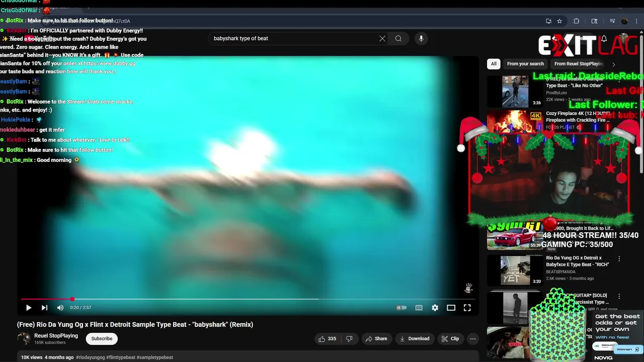Enter fullscreen mode on the player
The width and height of the screenshot is (644, 362).
(x=467, y=308)
